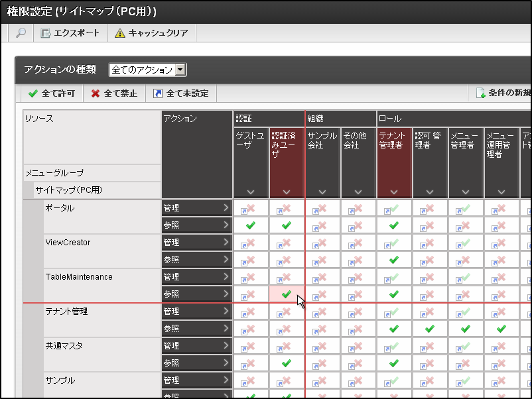Select the テナント管理 resource
The image size is (532, 399).
pos(102,320)
